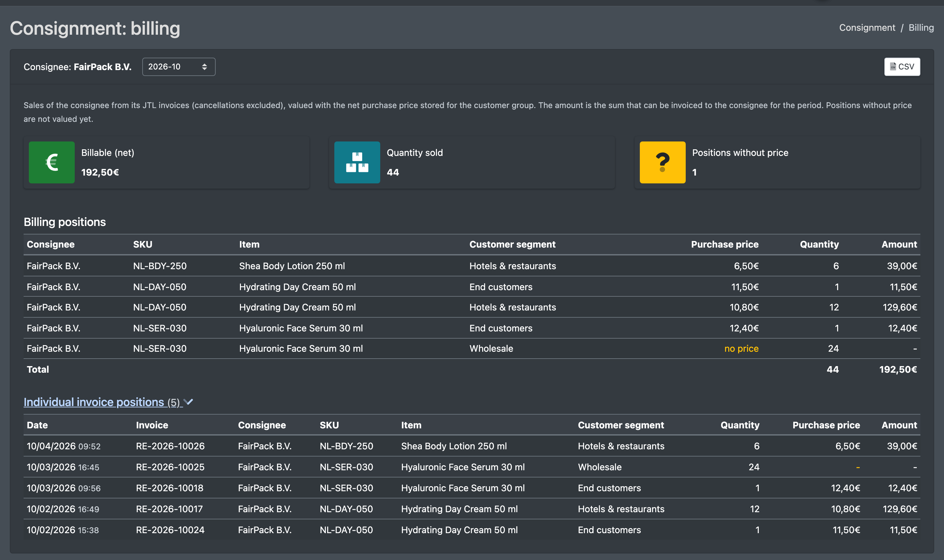Open the 2026-10 period dropdown
944x560 pixels.
tap(179, 67)
